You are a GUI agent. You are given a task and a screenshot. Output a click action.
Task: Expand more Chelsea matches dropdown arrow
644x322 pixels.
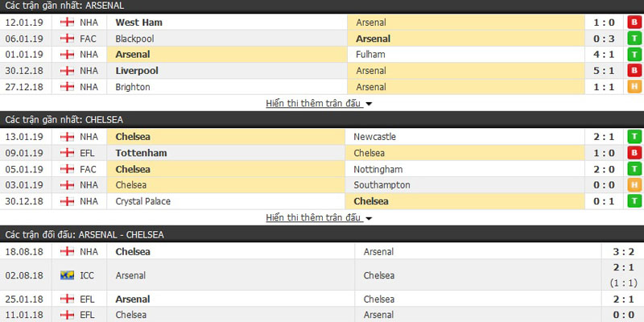point(369,218)
